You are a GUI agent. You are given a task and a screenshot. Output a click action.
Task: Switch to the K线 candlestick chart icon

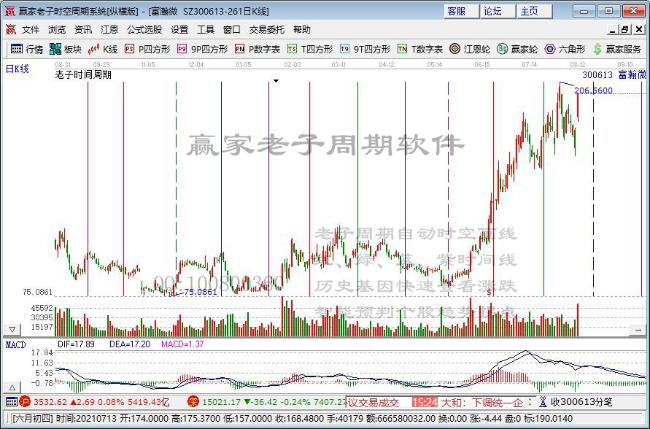(x=93, y=49)
